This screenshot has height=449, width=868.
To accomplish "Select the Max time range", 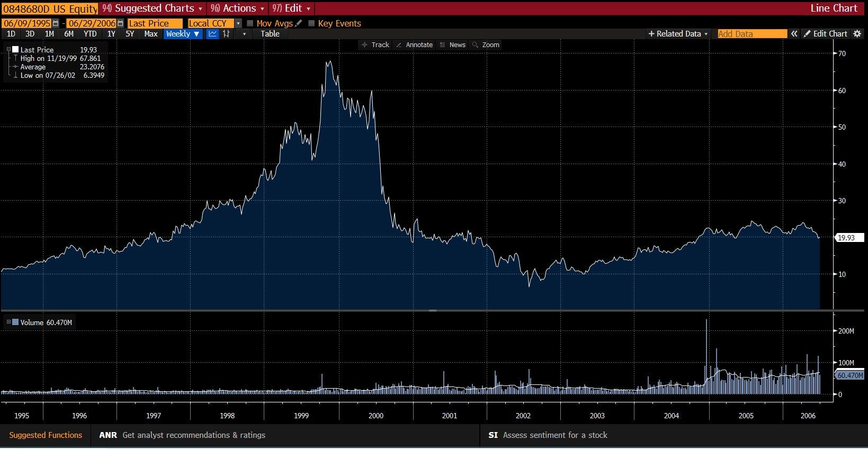I will [x=151, y=34].
